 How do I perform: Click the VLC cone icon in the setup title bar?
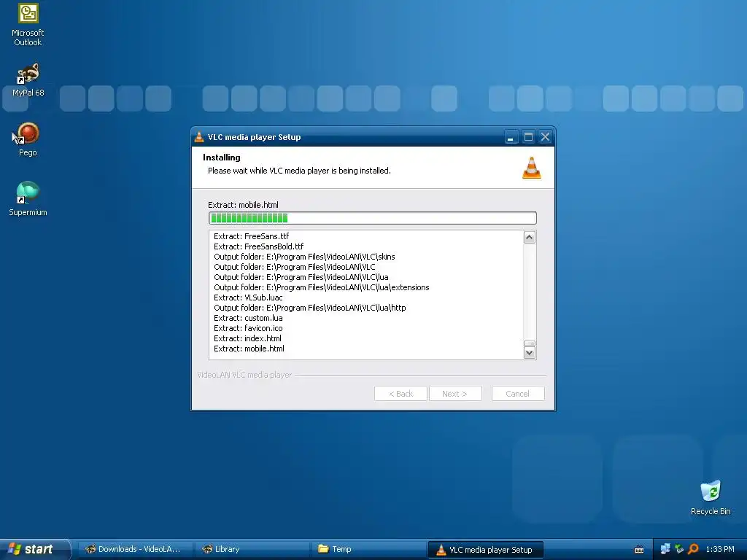tap(199, 137)
